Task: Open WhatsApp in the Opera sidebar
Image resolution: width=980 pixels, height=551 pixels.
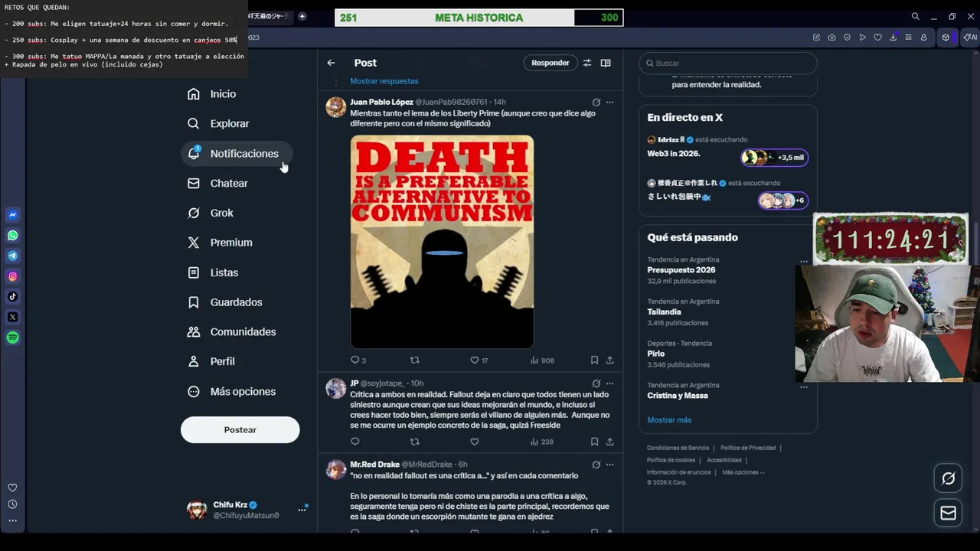Action: pos(12,236)
